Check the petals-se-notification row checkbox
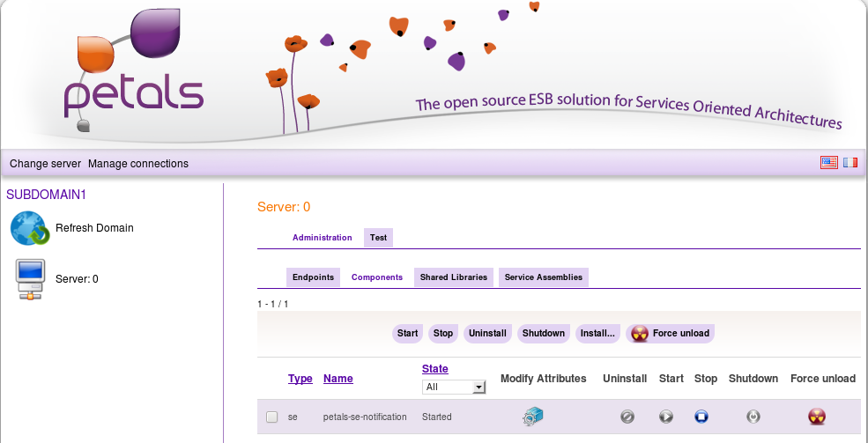Image resolution: width=868 pixels, height=443 pixels. 272,417
